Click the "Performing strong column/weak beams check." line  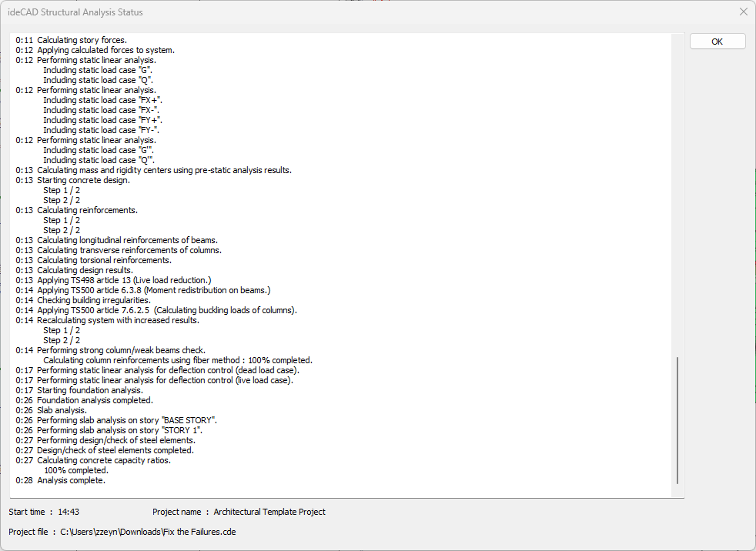click(121, 350)
